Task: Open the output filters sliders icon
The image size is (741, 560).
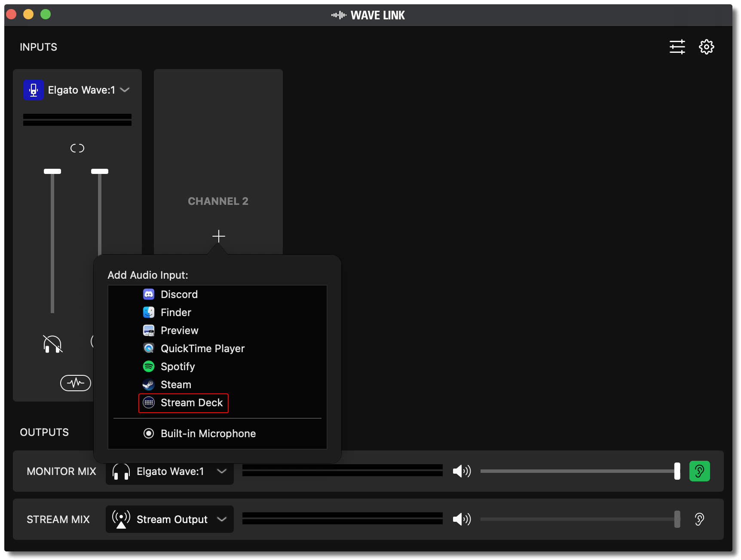Action: [x=677, y=47]
